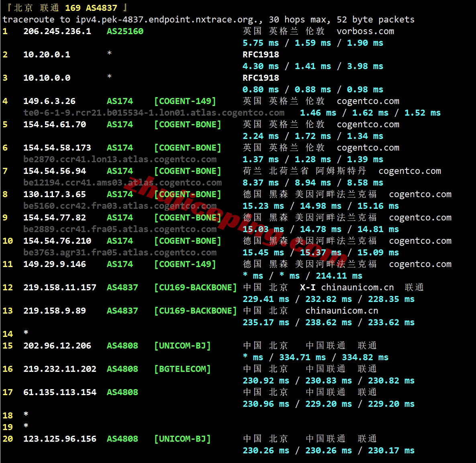Select IP 154.54.56.94 on hop 7
The image size is (476, 463).
coord(55,171)
